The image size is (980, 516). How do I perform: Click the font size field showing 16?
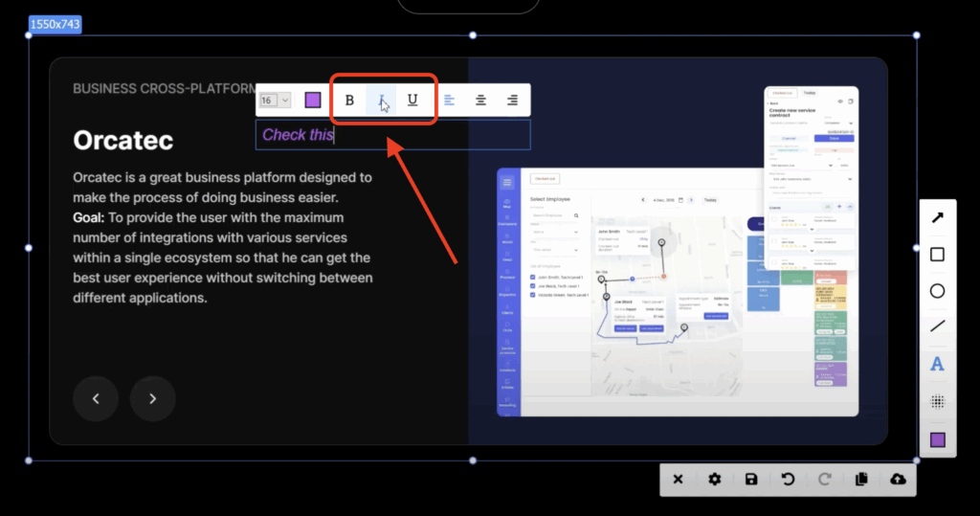click(269, 101)
